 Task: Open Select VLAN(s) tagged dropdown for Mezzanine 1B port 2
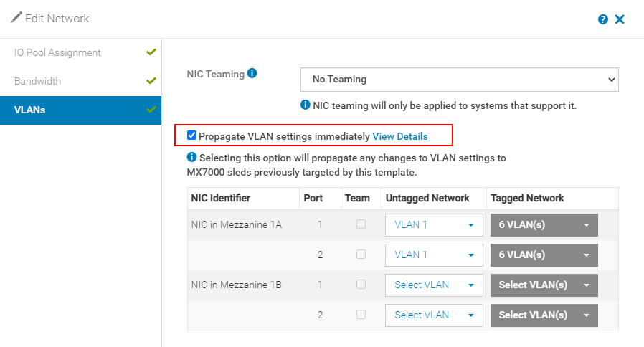pos(544,315)
